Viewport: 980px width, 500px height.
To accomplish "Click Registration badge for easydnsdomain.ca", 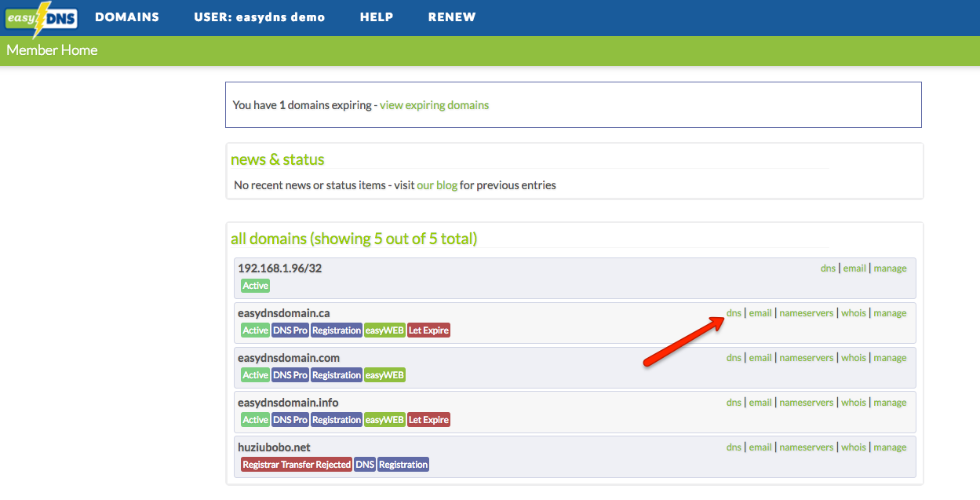I will click(337, 330).
